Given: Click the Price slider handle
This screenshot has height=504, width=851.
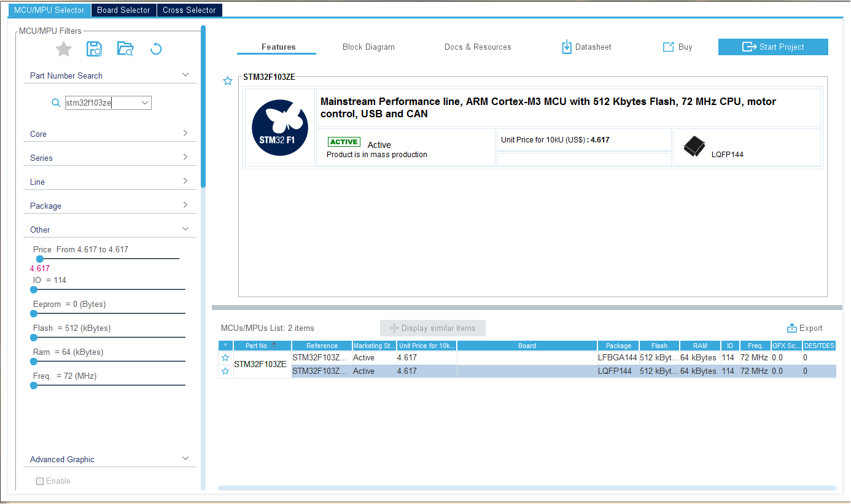Looking at the screenshot, I should click(x=40, y=259).
